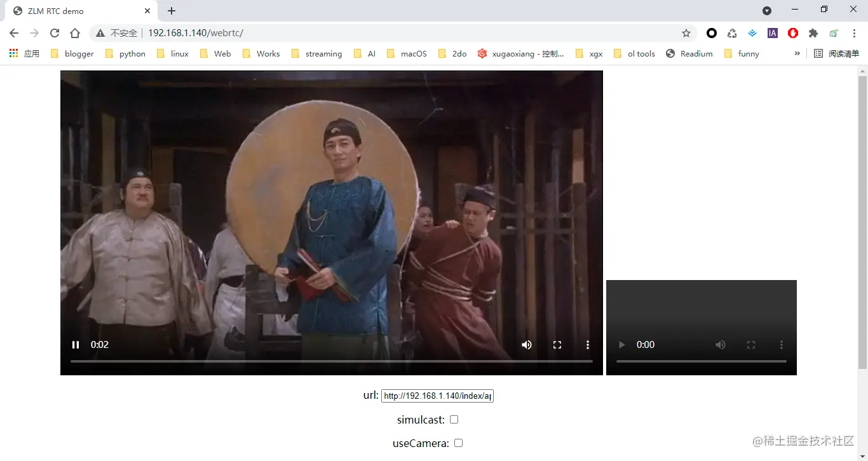The height and width of the screenshot is (461, 868).
Task: Click the blue layered extension icon
Action: tap(752, 33)
